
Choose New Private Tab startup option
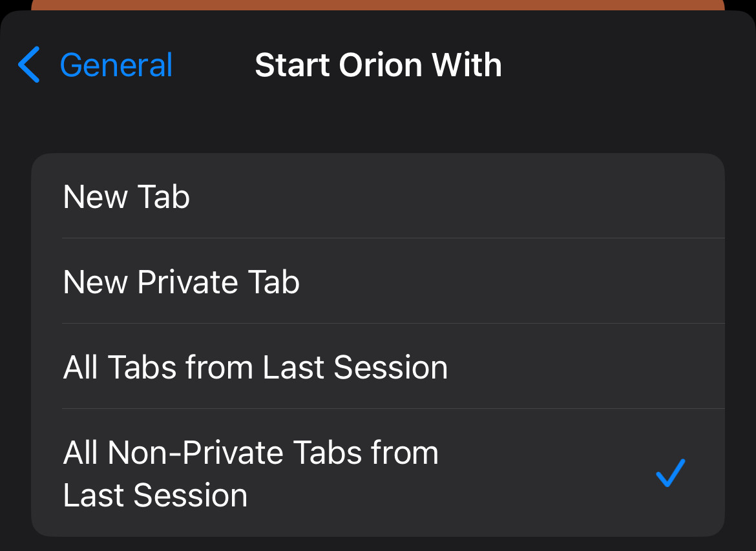tap(377, 282)
